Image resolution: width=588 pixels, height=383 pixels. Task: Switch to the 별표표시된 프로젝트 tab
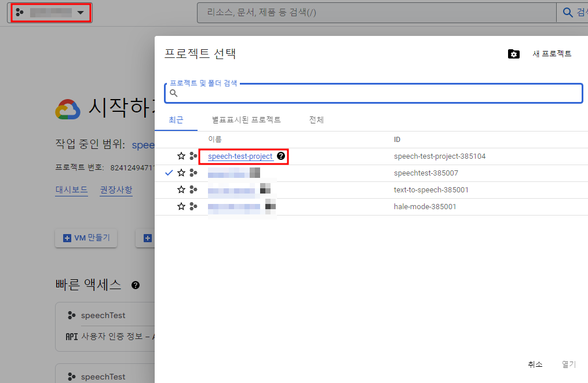(x=246, y=120)
